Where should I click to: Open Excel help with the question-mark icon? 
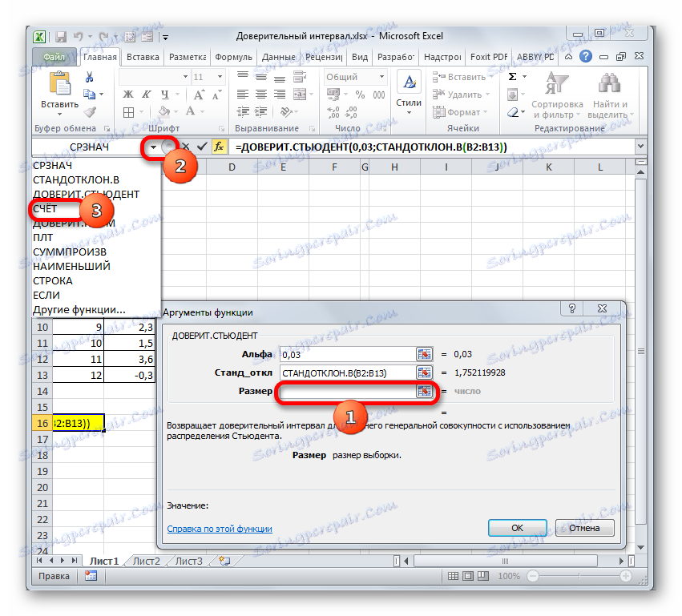[x=586, y=57]
